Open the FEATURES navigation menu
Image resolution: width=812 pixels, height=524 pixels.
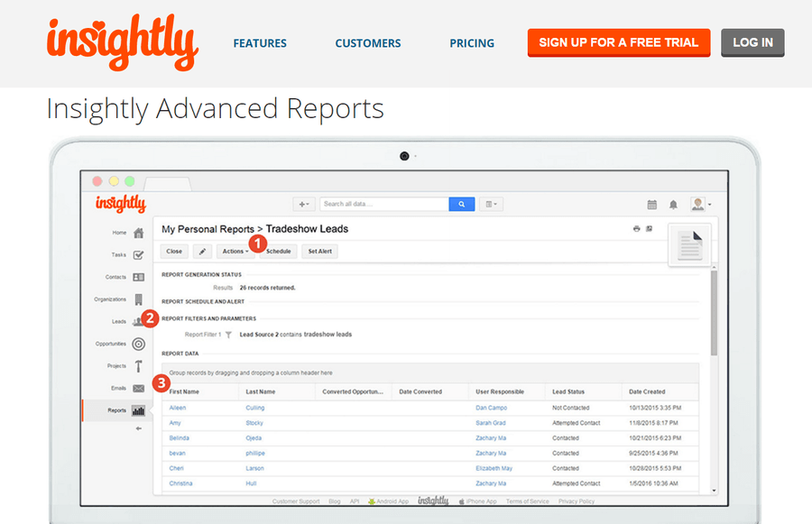click(260, 42)
